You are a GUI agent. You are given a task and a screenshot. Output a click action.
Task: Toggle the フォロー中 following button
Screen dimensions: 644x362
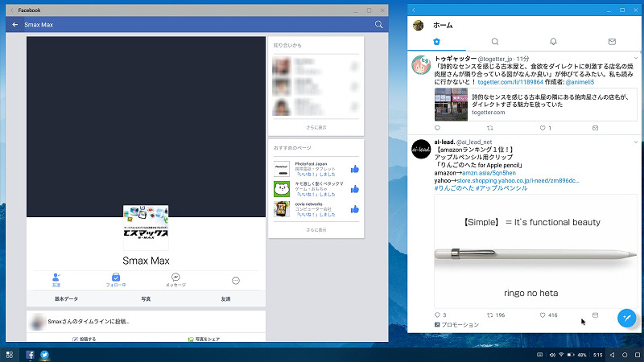pyautogui.click(x=116, y=280)
